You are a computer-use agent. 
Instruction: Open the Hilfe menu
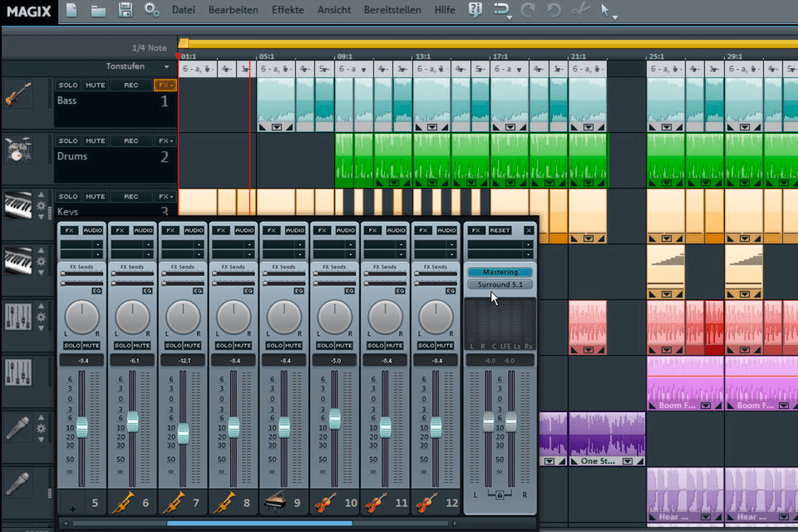(444, 10)
